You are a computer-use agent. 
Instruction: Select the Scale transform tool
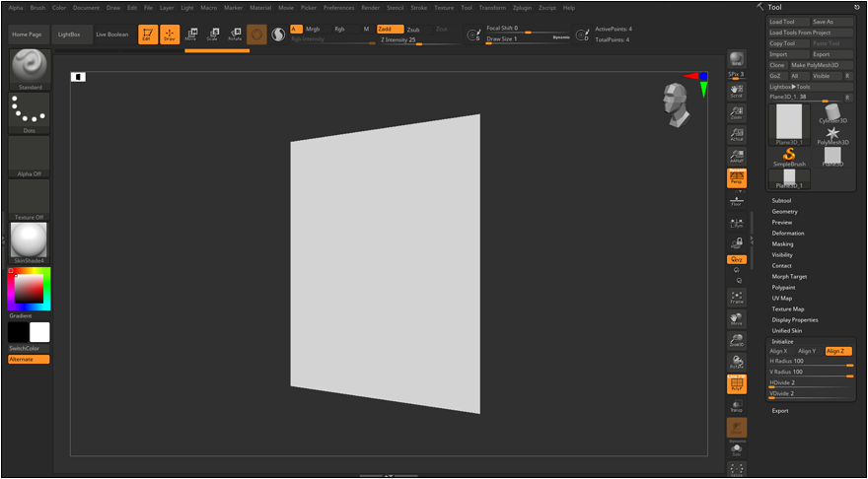212,34
